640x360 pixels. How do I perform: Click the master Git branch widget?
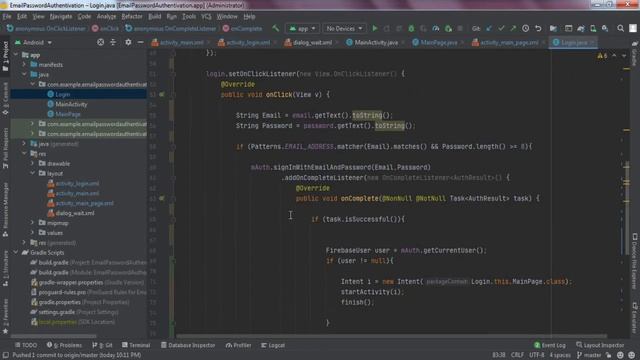(589, 355)
